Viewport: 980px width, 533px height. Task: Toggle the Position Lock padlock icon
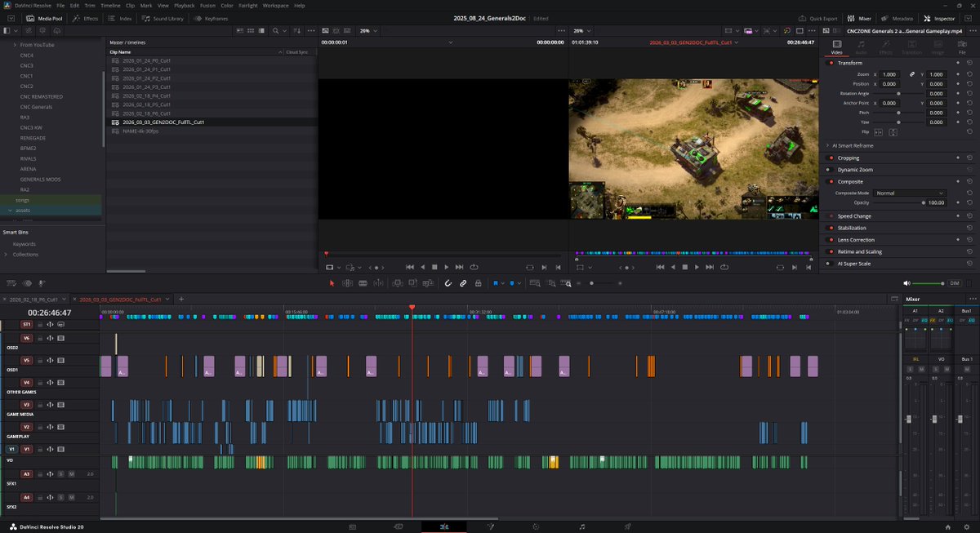pos(478,283)
